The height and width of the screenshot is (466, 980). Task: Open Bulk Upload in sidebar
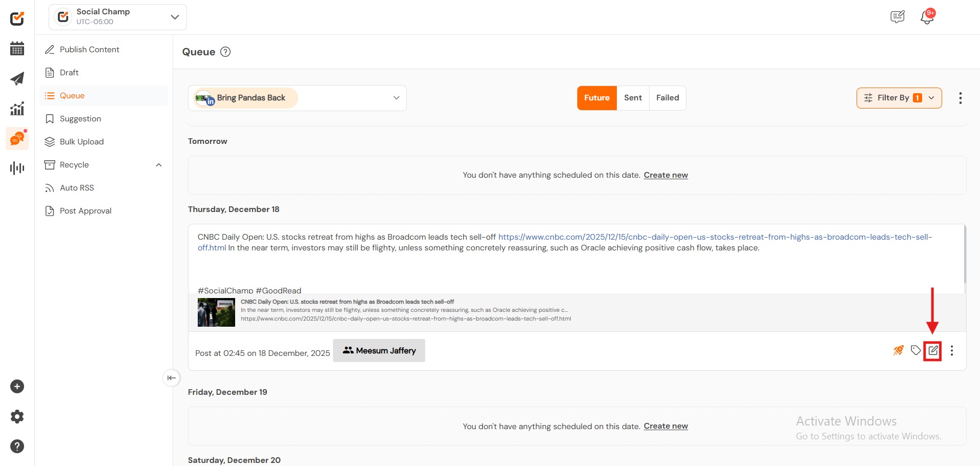click(81, 142)
